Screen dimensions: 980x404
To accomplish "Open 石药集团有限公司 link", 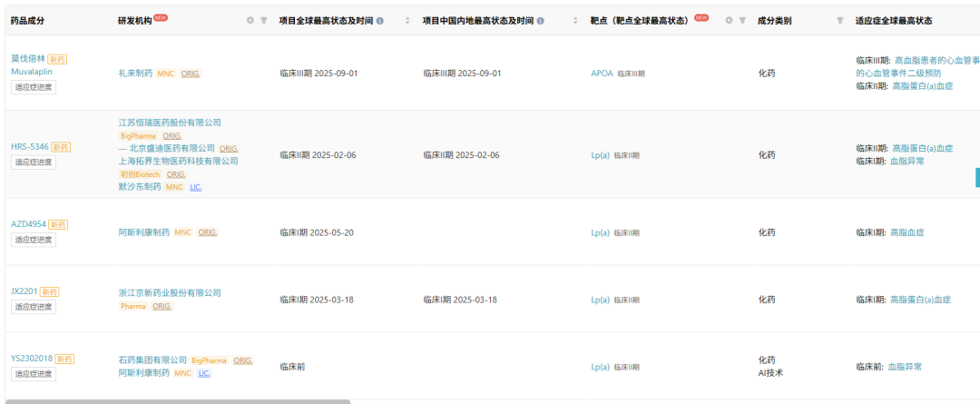I will point(152,360).
